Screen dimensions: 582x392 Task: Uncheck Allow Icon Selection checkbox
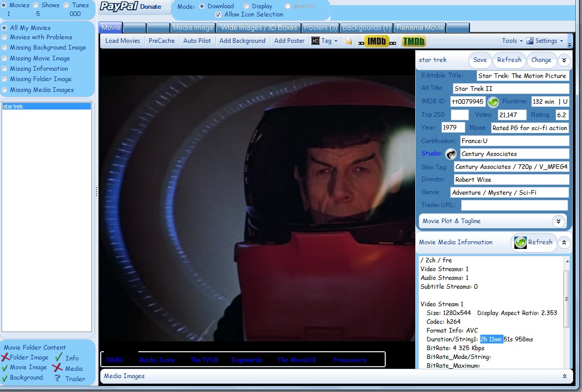(x=218, y=14)
